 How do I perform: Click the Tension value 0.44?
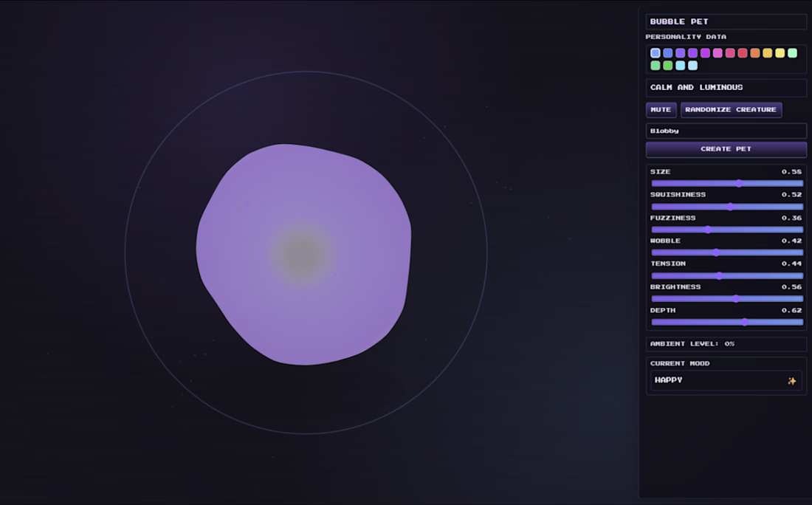791,264
